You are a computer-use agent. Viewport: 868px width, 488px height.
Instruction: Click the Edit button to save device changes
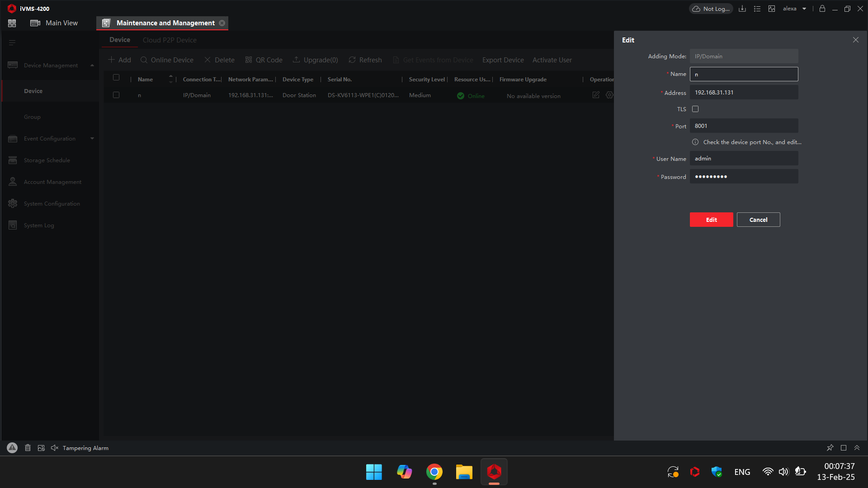(711, 220)
